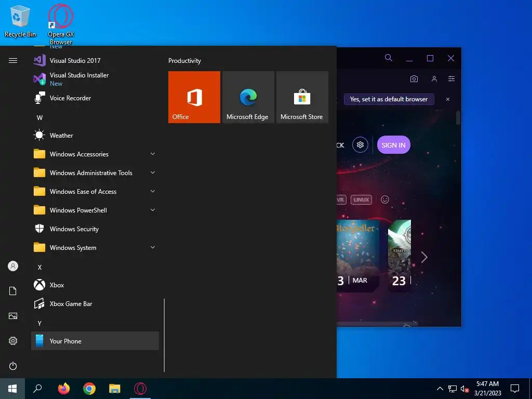Open Firefox from the taskbar
Viewport: 532px width, 399px height.
point(63,389)
